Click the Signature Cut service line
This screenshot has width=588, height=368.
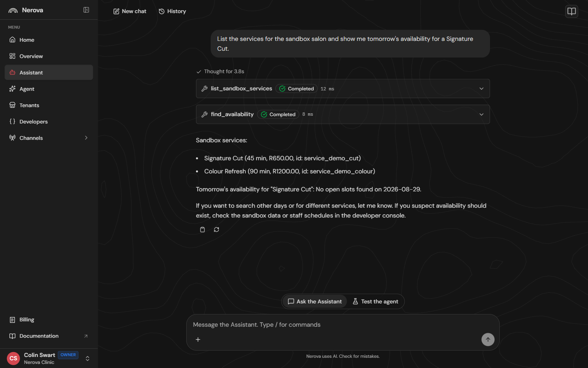[283, 158]
